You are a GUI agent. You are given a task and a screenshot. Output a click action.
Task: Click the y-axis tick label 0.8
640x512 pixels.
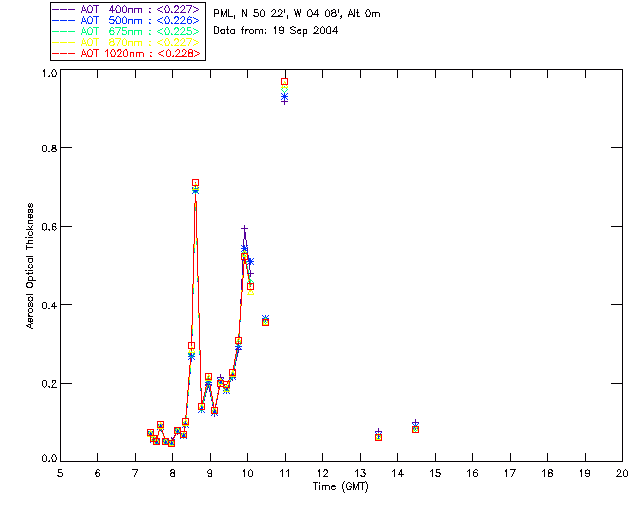coord(49,148)
